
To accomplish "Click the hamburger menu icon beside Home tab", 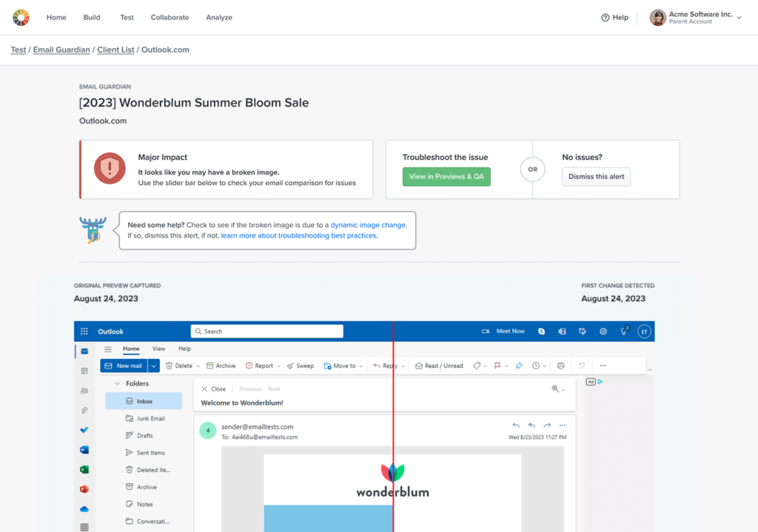I will tap(108, 349).
